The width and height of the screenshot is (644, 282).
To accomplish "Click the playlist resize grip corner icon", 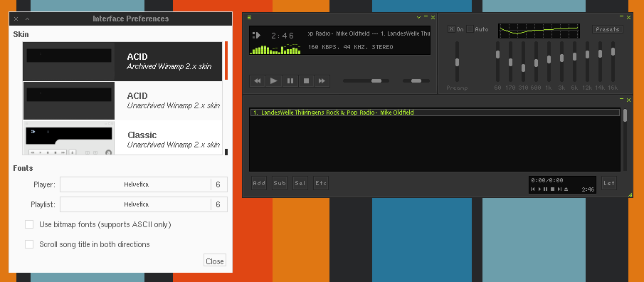I will [x=630, y=195].
